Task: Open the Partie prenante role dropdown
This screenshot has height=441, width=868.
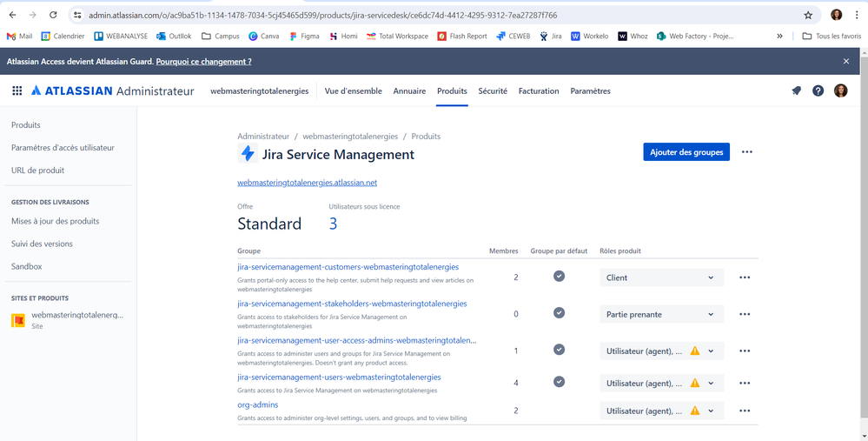Action: tap(661, 314)
